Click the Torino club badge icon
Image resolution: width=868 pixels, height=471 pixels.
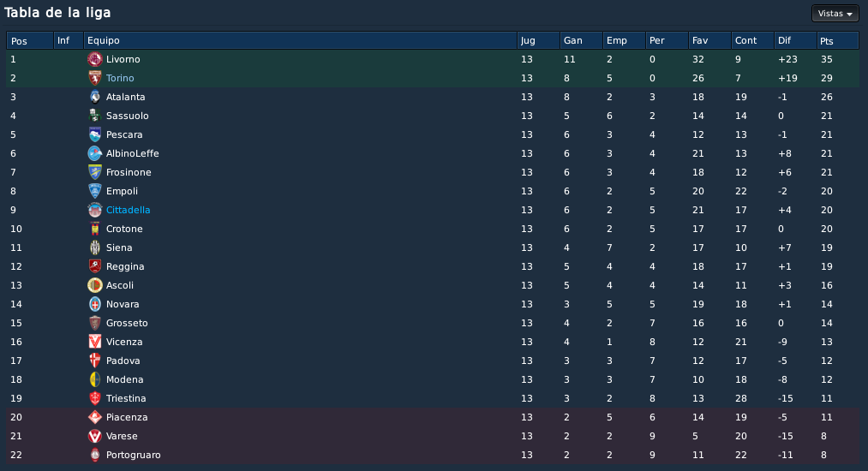[x=95, y=78]
